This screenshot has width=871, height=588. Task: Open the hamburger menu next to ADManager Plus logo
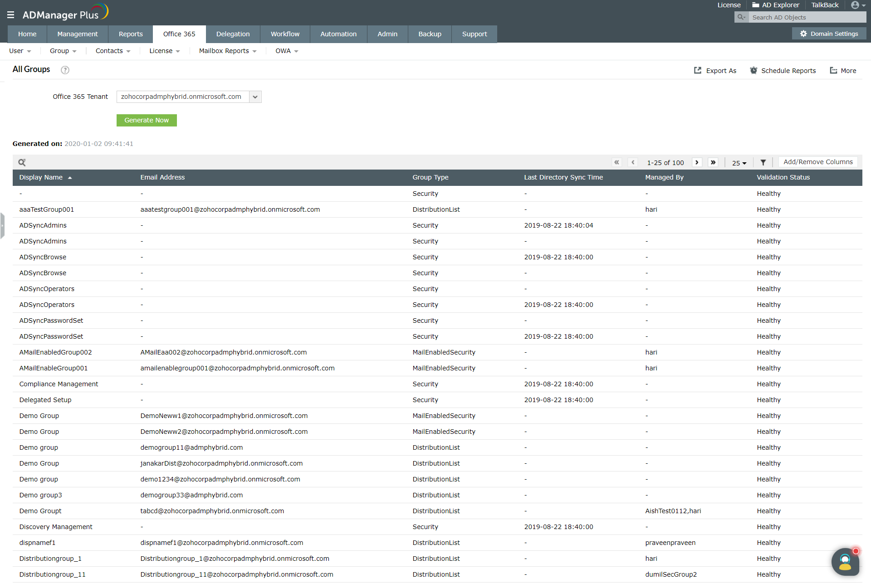(x=10, y=14)
